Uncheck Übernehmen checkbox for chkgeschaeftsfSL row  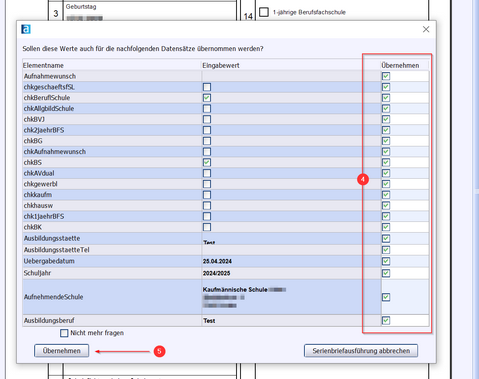[386, 87]
